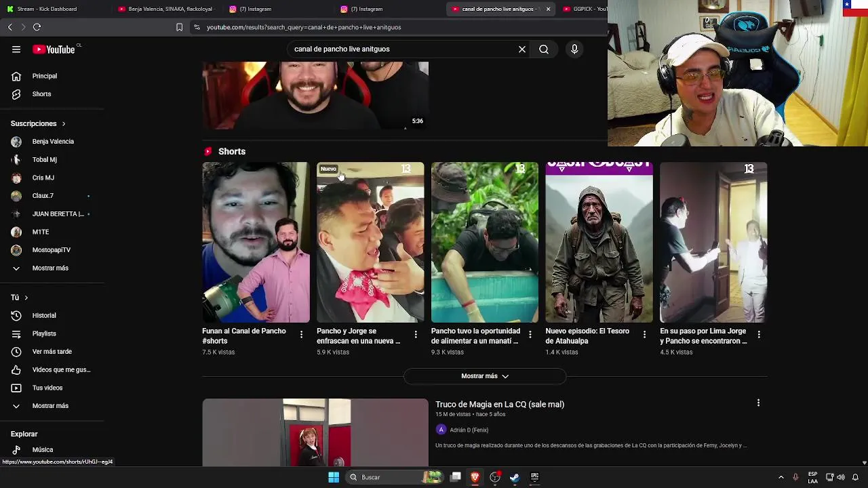This screenshot has height=488, width=868.
Task: Open Música under Explorar
Action: tap(52, 450)
